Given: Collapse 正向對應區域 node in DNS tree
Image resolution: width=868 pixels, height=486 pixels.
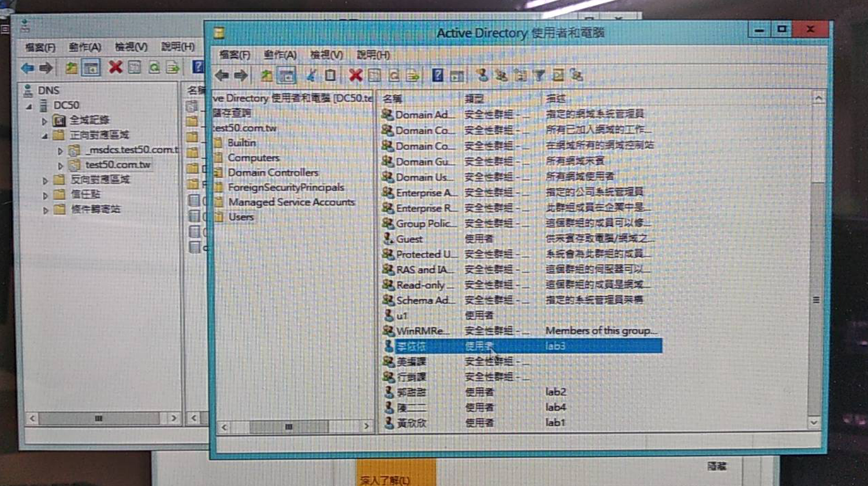Looking at the screenshot, I should coord(44,136).
